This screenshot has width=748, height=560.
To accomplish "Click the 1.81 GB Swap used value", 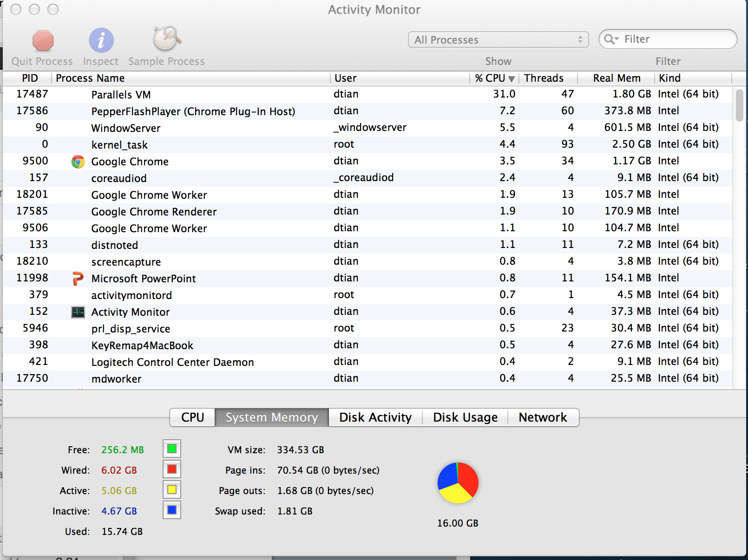I will click(x=295, y=511).
